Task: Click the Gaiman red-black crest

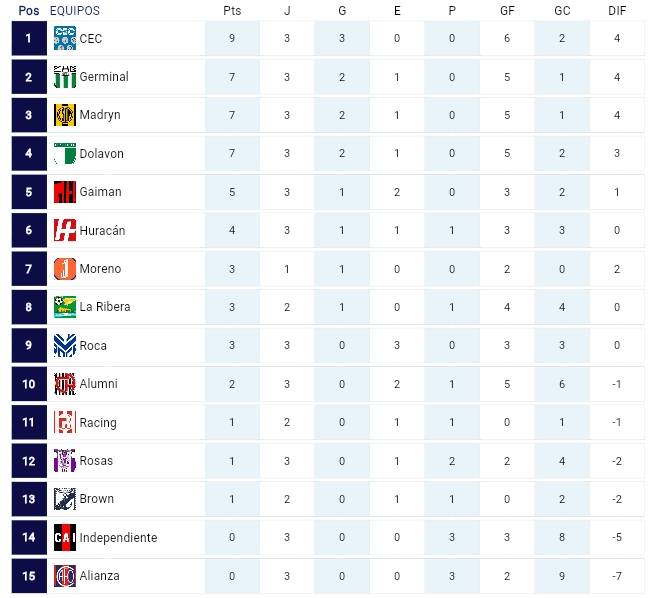Action: (65, 192)
